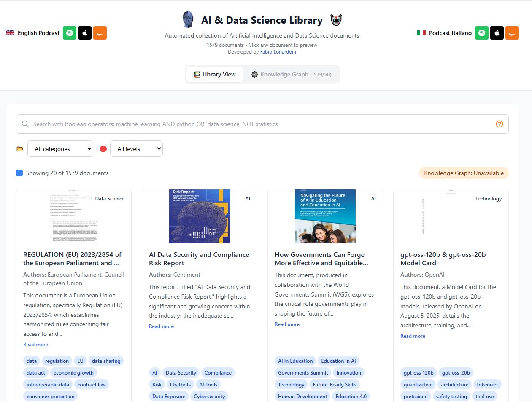The image size is (532, 402).
Task: Click the red dot icon beside level filter
Action: click(x=103, y=148)
